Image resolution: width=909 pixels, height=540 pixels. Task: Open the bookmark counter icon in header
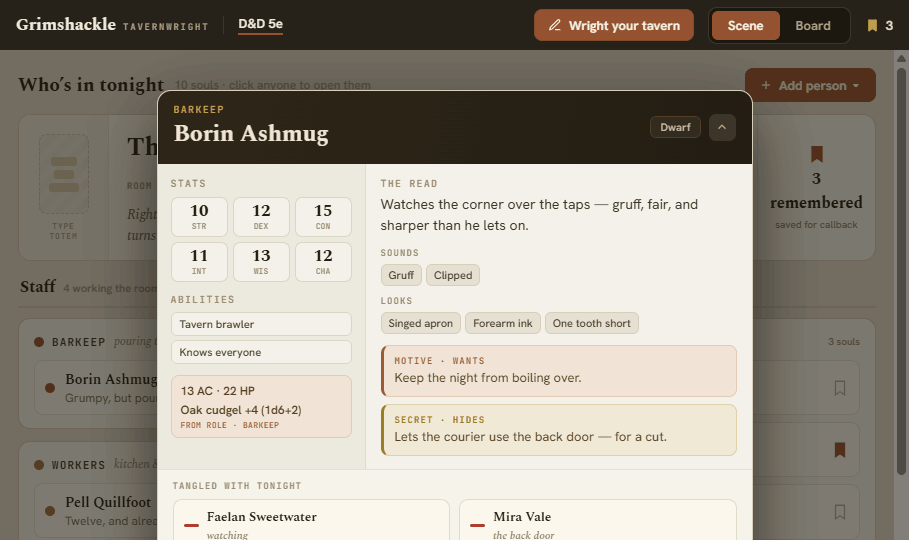click(872, 26)
